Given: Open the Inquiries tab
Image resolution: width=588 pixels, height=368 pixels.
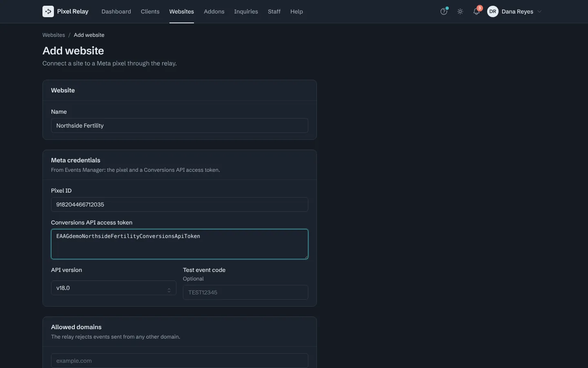Looking at the screenshot, I should [x=246, y=11].
